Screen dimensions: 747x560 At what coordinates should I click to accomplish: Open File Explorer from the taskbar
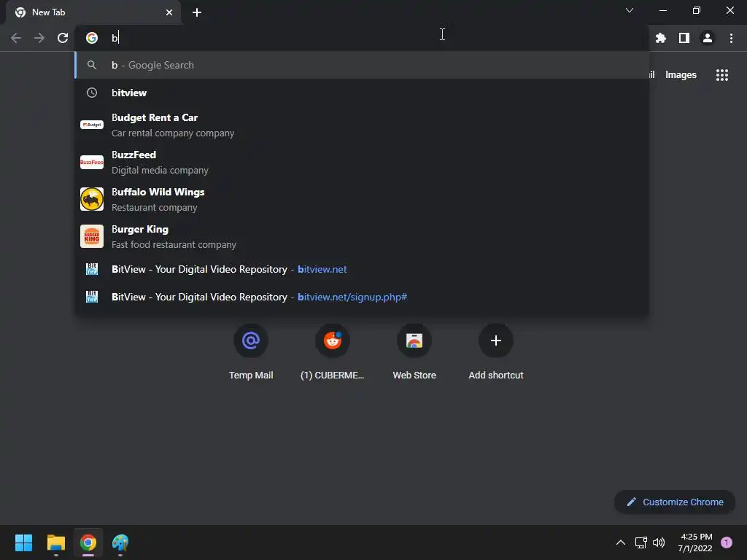(56, 542)
